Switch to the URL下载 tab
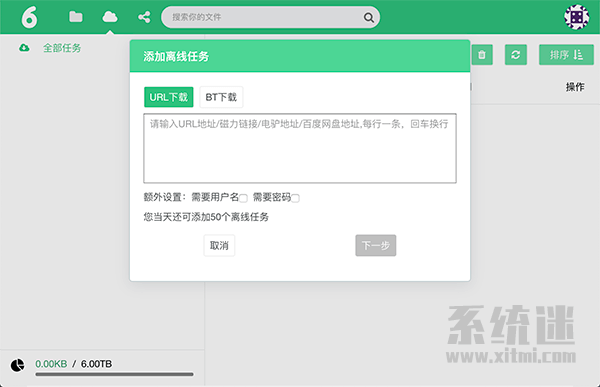600x387 pixels. click(169, 97)
